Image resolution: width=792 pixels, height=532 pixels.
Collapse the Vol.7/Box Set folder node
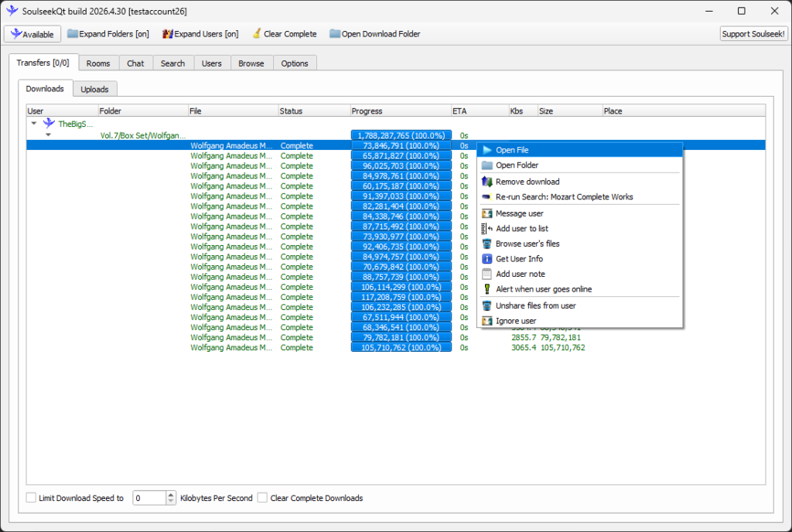point(48,135)
